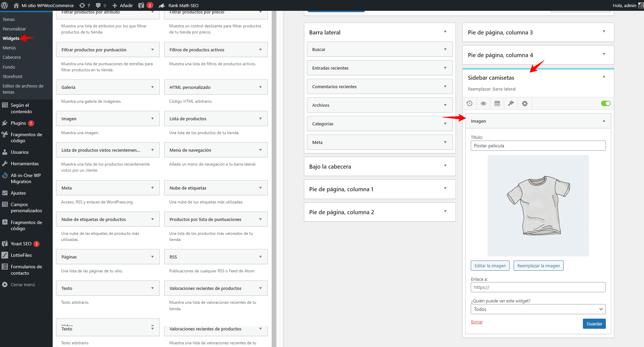Open the WordPress logo menu
The image size is (644, 347).
(5, 5)
